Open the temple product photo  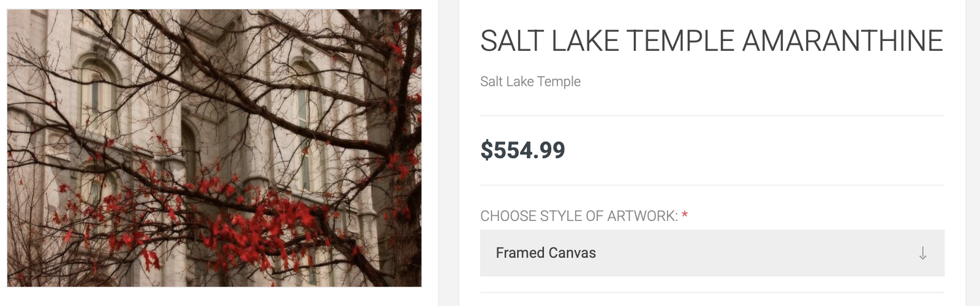coord(214,148)
